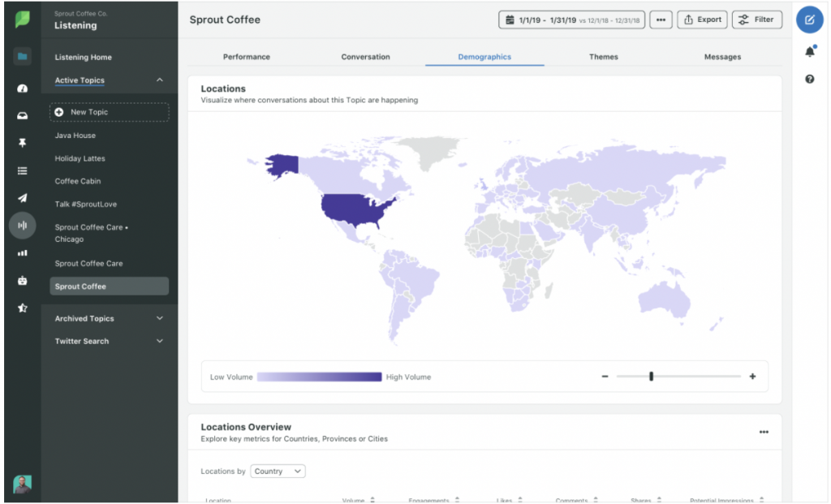Select the Listening waveform icon
The image size is (831, 504).
click(x=22, y=226)
